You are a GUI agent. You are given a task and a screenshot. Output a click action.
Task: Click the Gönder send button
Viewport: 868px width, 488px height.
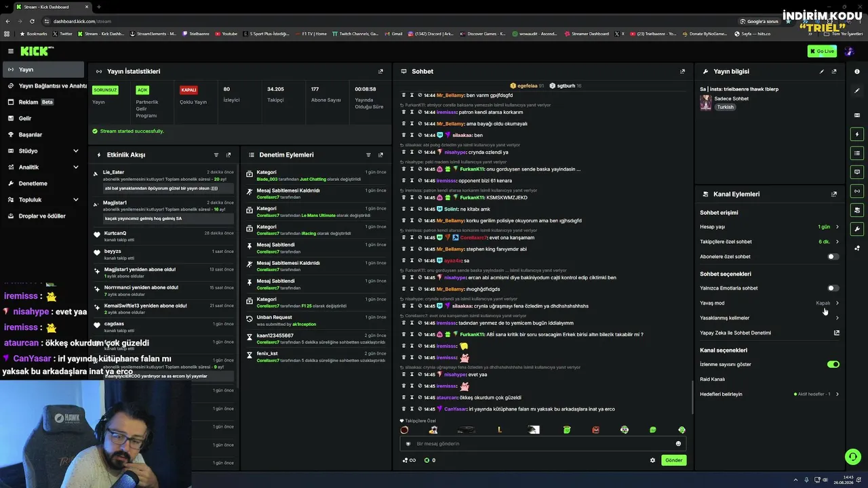tap(673, 460)
